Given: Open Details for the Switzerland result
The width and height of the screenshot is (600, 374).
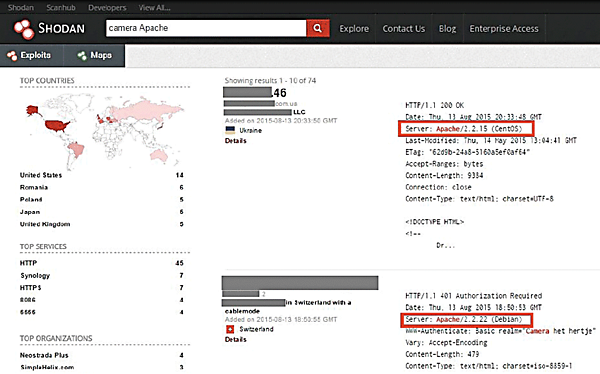Looking at the screenshot, I should (236, 340).
